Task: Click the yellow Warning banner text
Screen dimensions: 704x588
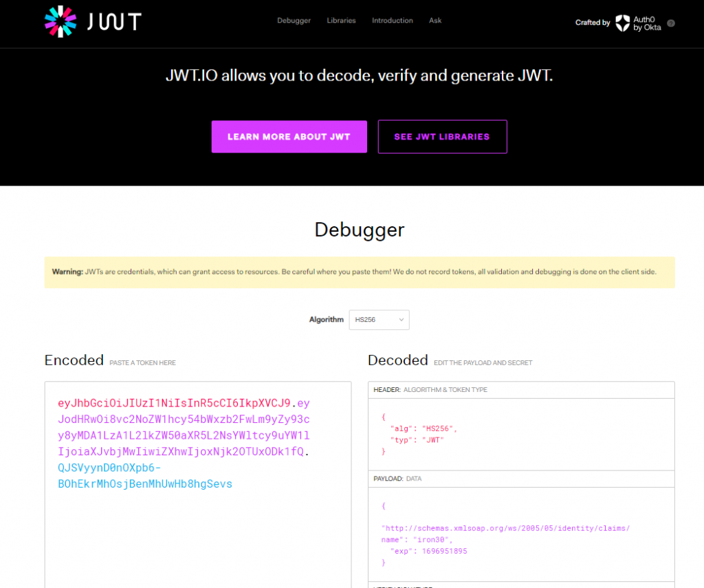Action: tap(354, 272)
